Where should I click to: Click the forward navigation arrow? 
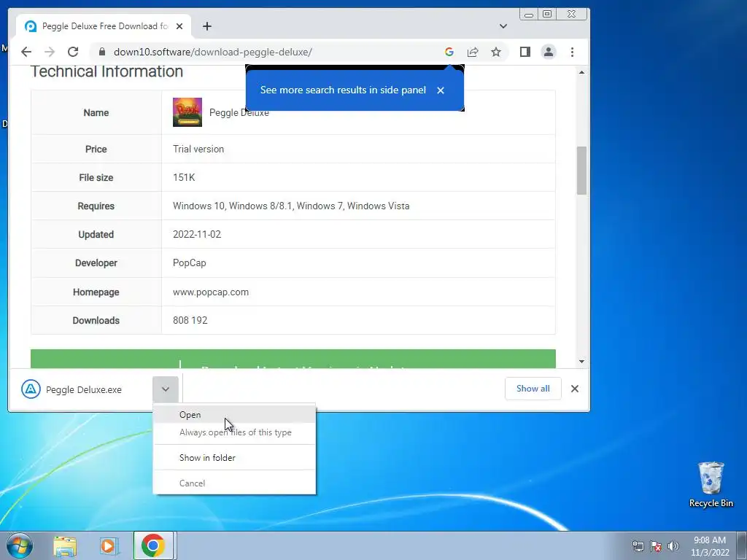50,52
